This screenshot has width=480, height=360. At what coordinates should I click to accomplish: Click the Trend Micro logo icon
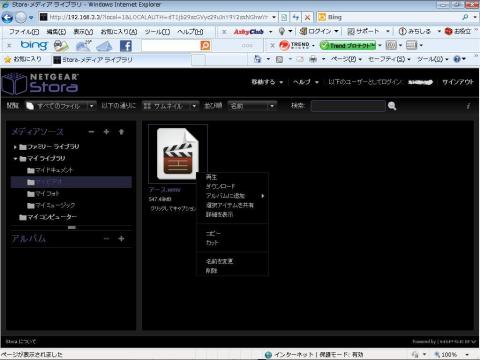coord(294,45)
